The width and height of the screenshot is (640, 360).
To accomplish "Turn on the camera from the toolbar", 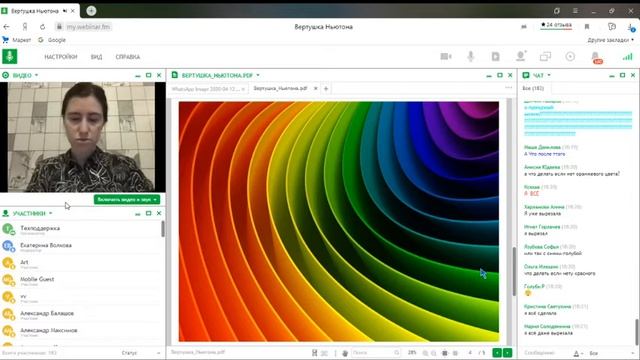I will (446, 56).
